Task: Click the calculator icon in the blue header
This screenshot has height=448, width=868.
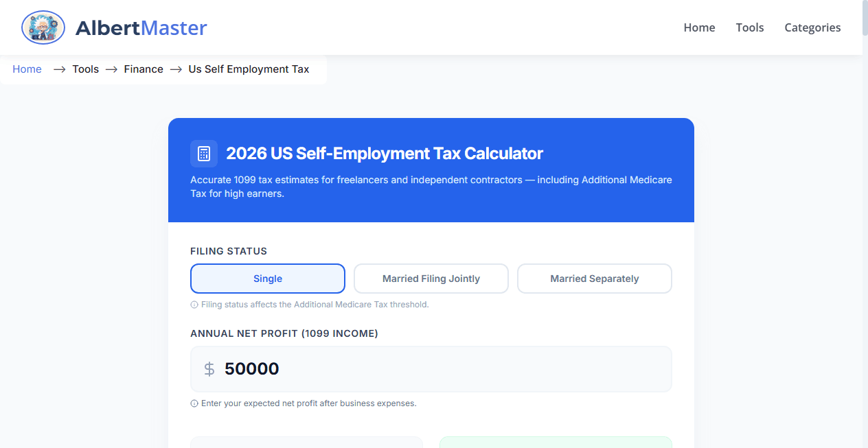Action: click(203, 153)
